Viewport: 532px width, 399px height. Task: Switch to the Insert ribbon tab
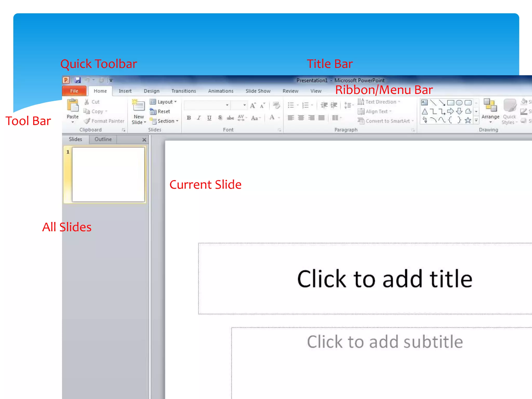[125, 91]
